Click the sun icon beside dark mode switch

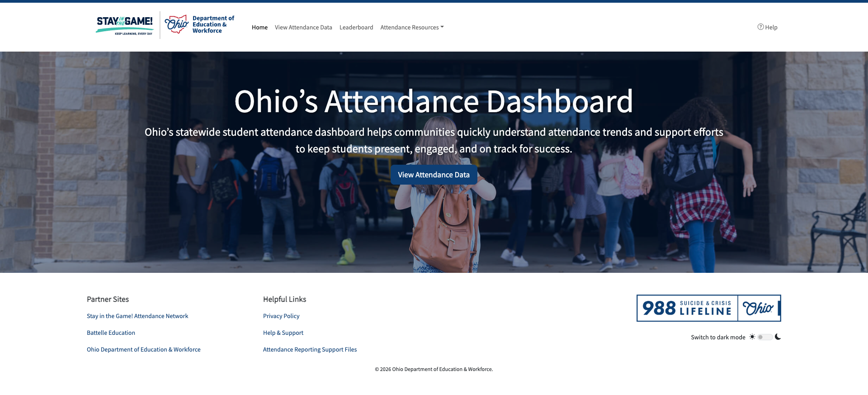point(752,337)
